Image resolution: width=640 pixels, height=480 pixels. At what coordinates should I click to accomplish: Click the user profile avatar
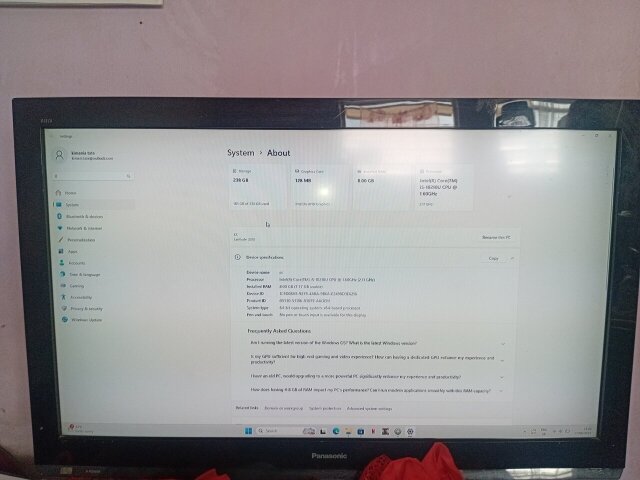coord(60,155)
